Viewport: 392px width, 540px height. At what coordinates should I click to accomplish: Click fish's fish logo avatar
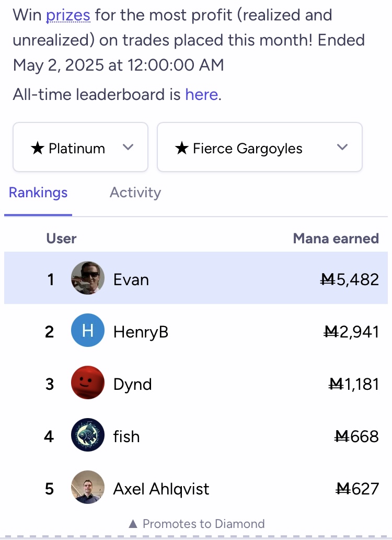(88, 435)
